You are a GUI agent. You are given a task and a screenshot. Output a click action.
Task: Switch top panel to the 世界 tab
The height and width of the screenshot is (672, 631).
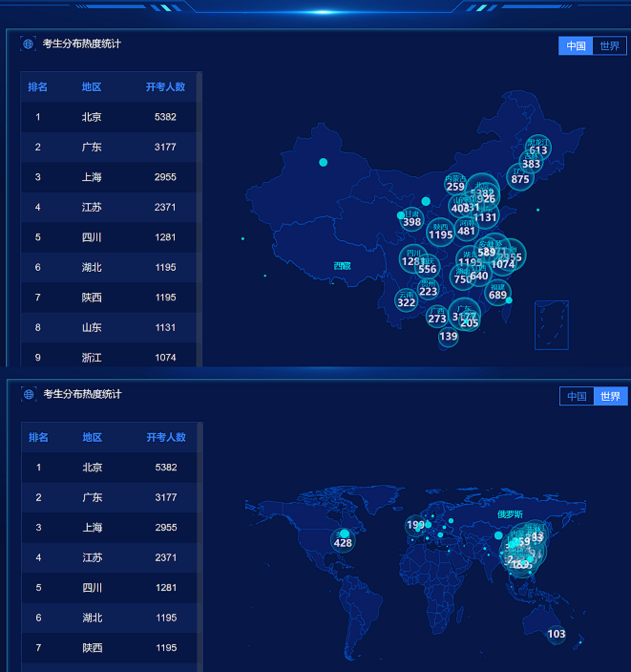tap(610, 46)
